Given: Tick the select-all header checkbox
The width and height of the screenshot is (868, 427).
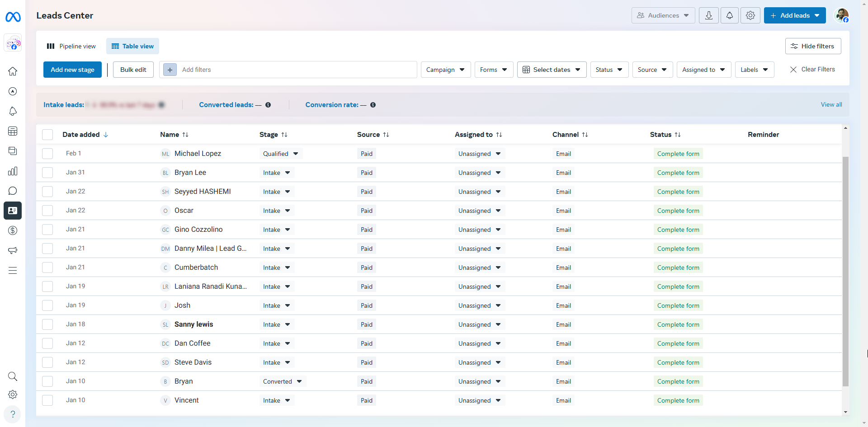Looking at the screenshot, I should 47,135.
